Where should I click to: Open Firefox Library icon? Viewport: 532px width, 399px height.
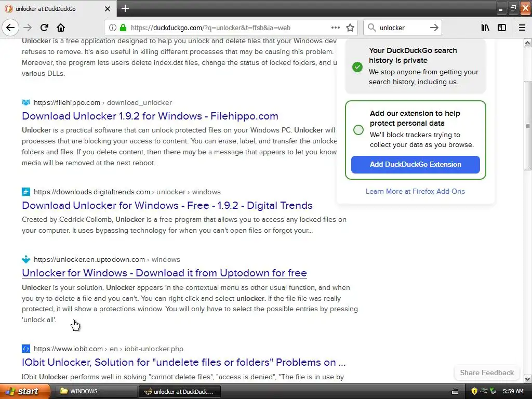point(485,28)
